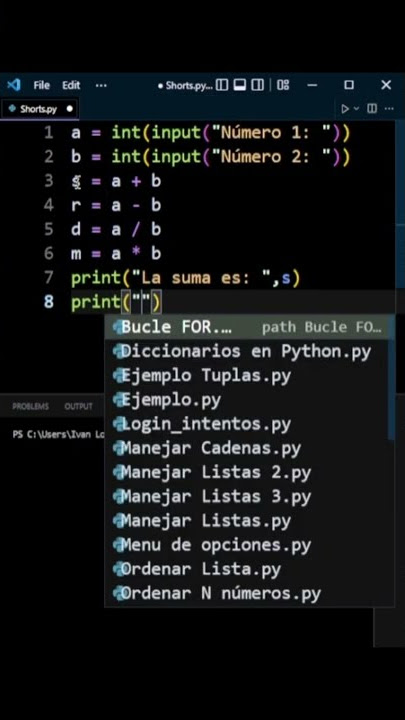
Task: Toggle the bottom panel layout icon
Action: point(240,85)
